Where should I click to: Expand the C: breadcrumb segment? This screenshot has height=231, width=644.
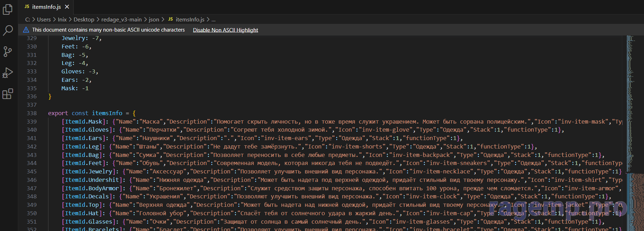pyautogui.click(x=27, y=20)
